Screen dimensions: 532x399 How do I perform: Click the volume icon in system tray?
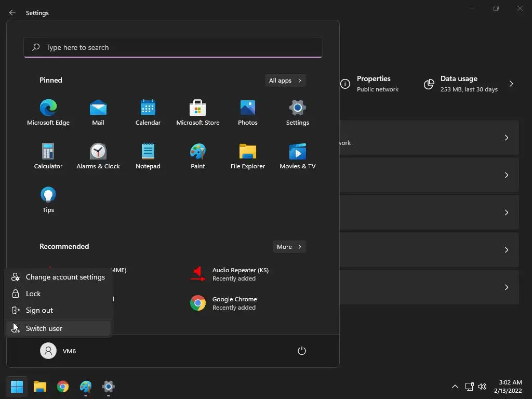point(482,387)
